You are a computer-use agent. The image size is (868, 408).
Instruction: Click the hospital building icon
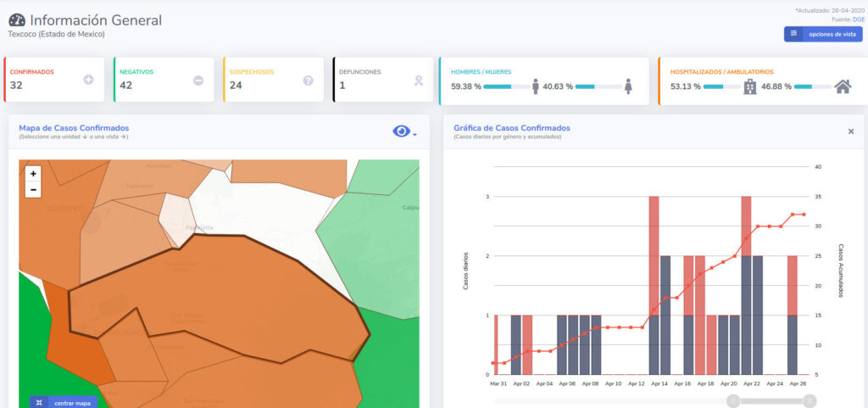750,87
